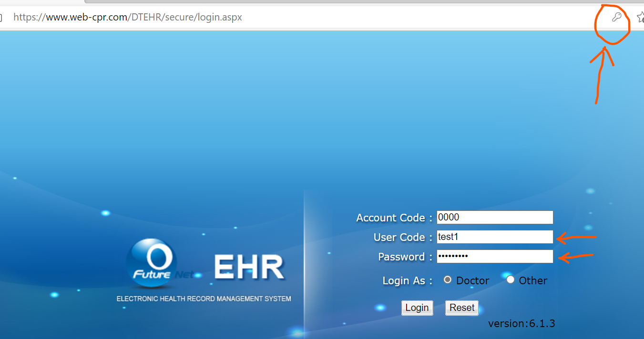This screenshot has width=644, height=339.
Task: Clear the form with Reset button
Action: 462,308
